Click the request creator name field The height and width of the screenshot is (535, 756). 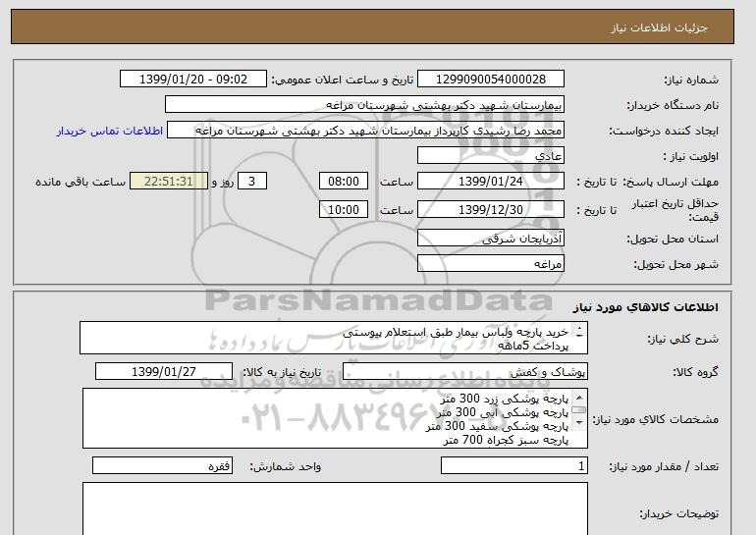point(365,131)
